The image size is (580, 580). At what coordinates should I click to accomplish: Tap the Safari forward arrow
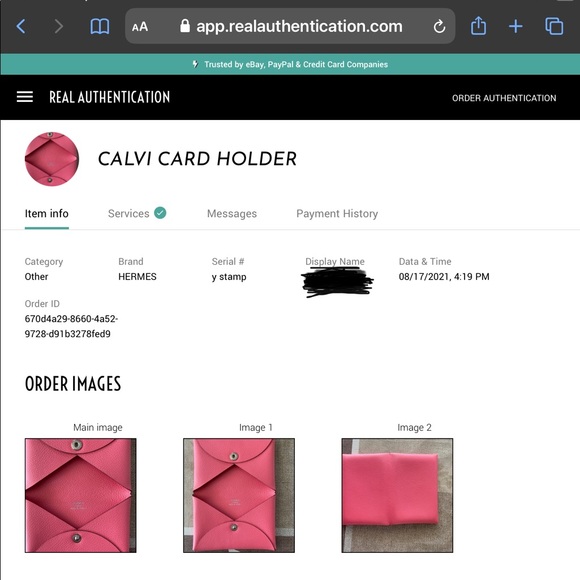tap(59, 27)
